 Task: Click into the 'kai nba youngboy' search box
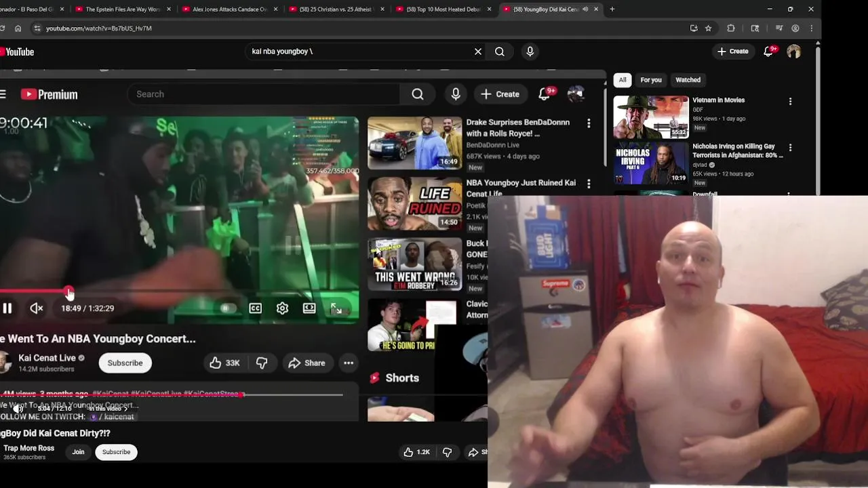pyautogui.click(x=359, y=52)
